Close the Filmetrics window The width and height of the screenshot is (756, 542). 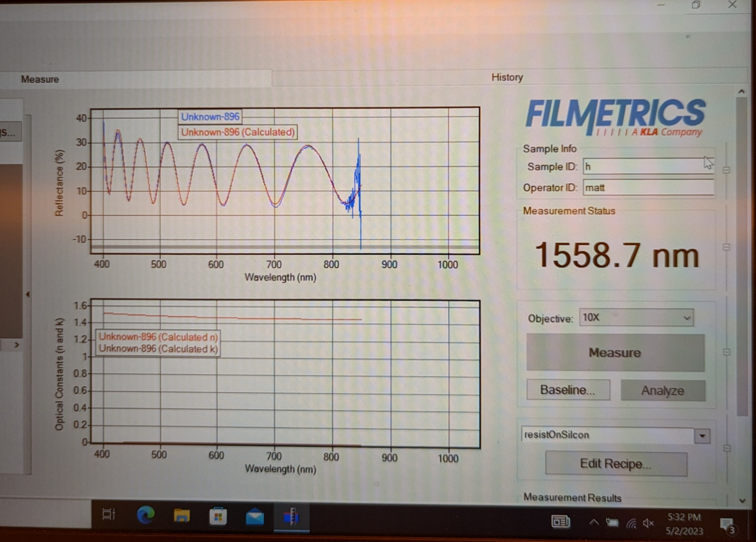pos(732,4)
